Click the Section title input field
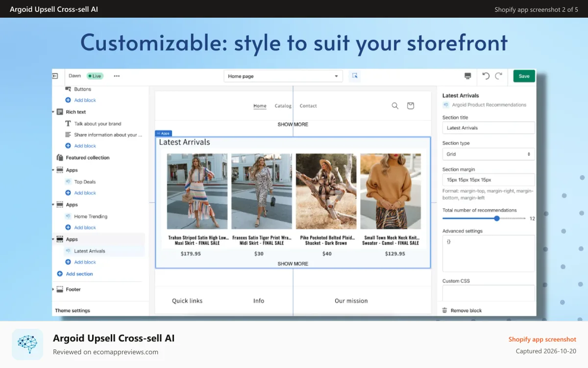 coord(489,128)
